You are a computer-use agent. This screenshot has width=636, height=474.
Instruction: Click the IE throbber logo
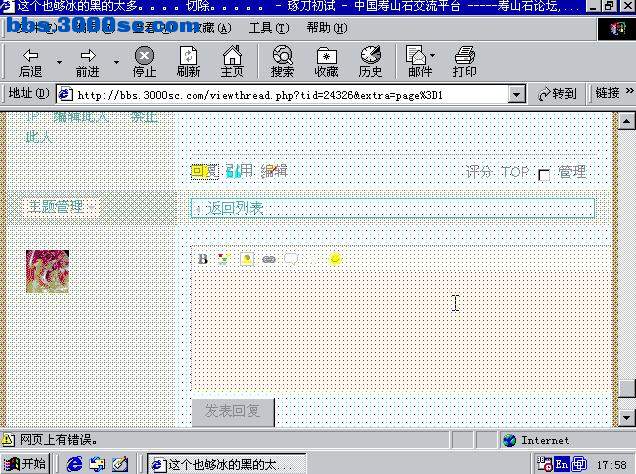[x=617, y=29]
